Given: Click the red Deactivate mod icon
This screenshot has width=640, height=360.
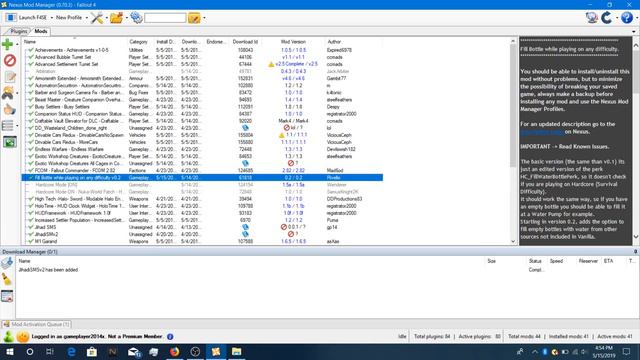Looking at the screenshot, I should (x=10, y=60).
